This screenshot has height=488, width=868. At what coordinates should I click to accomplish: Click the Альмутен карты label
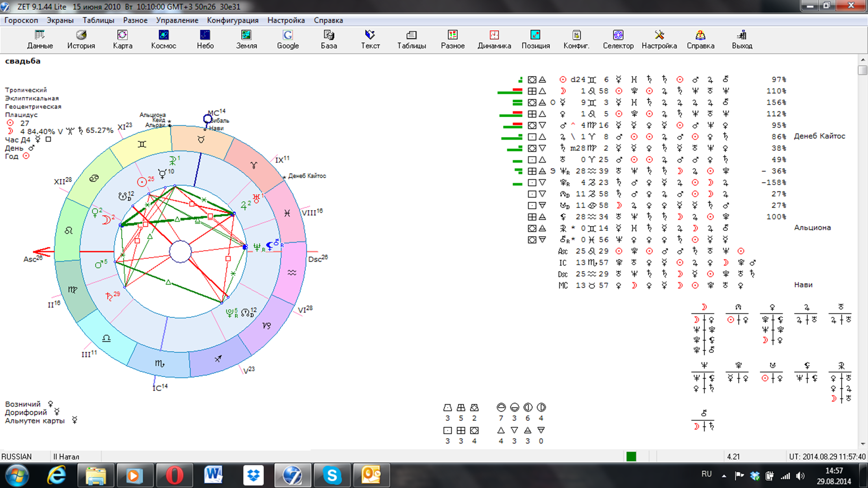(35, 421)
